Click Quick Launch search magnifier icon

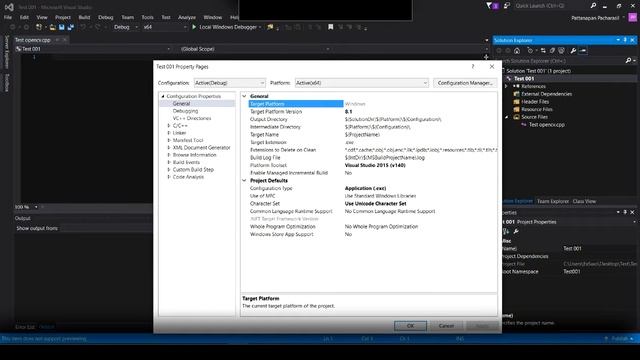pos(593,6)
